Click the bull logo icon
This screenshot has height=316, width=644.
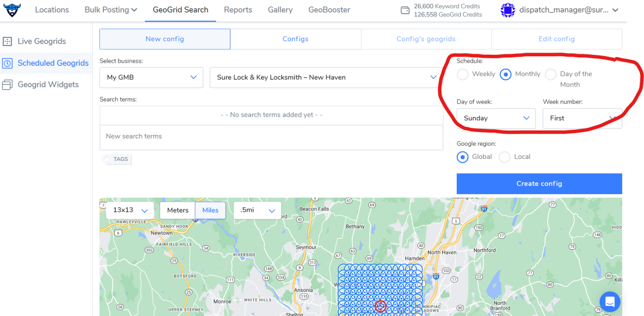pos(12,10)
